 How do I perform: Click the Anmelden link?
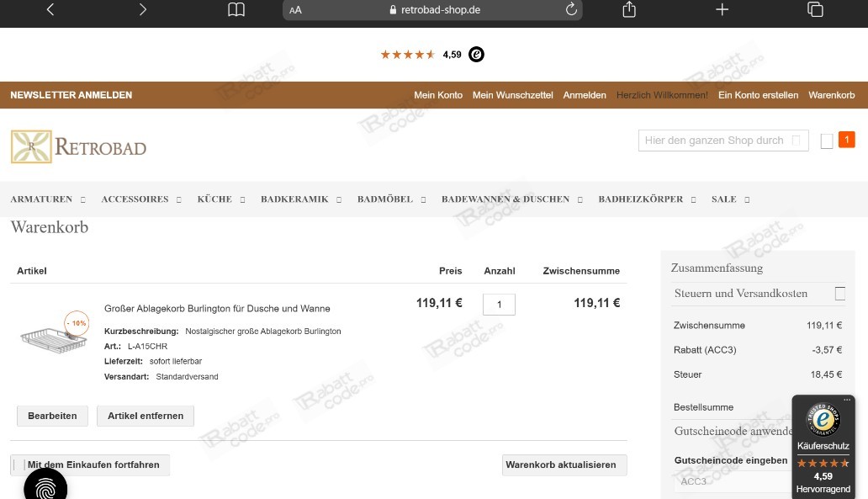[585, 95]
